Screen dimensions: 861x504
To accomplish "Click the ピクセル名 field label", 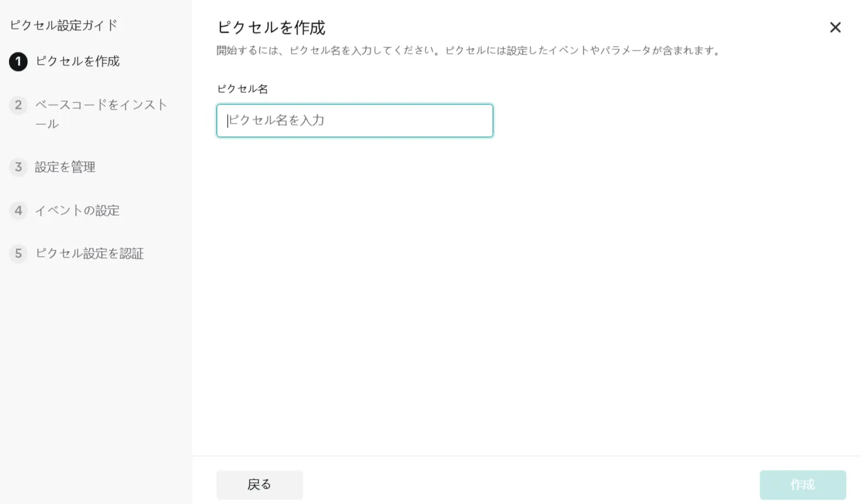I will coord(243,89).
